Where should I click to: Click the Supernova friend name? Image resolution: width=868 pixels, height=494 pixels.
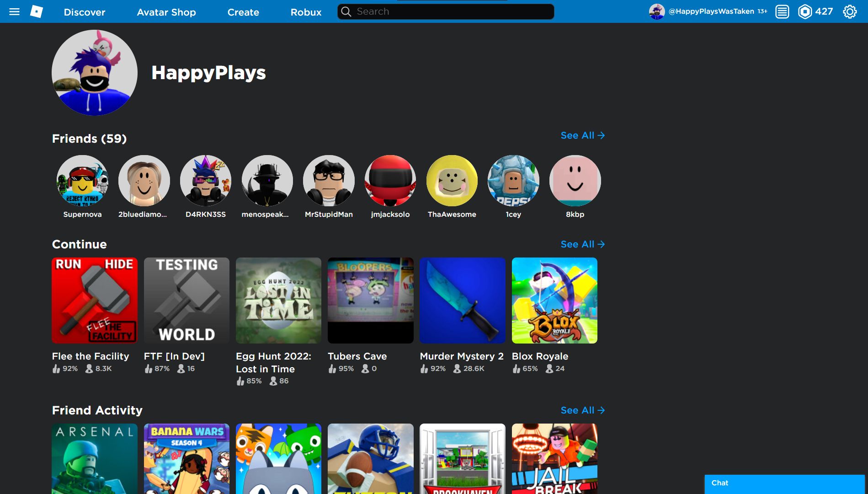[x=82, y=215]
